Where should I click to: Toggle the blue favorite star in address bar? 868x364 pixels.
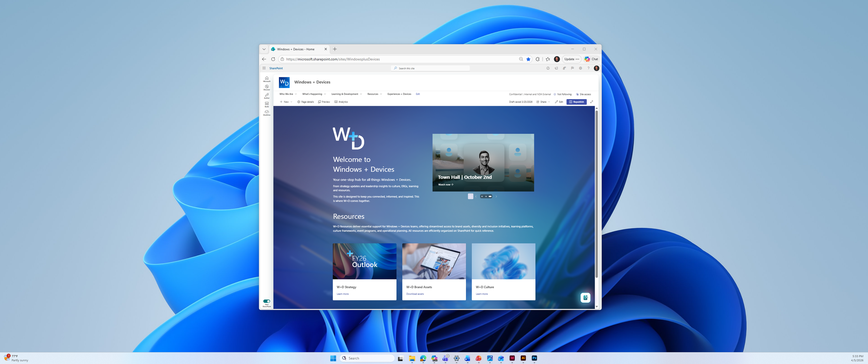pyautogui.click(x=528, y=59)
